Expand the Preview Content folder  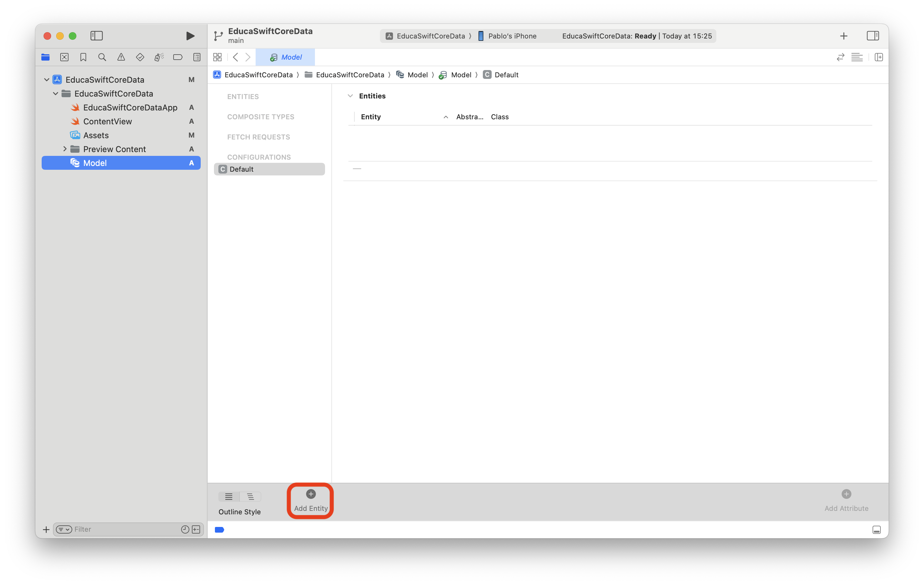coord(64,149)
